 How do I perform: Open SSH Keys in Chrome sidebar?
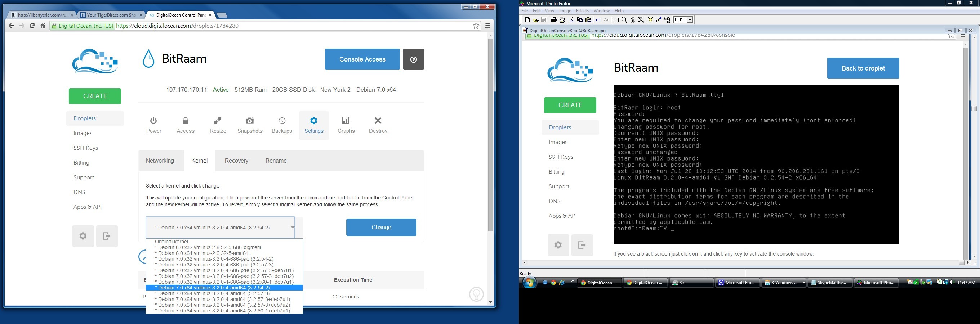click(x=86, y=148)
